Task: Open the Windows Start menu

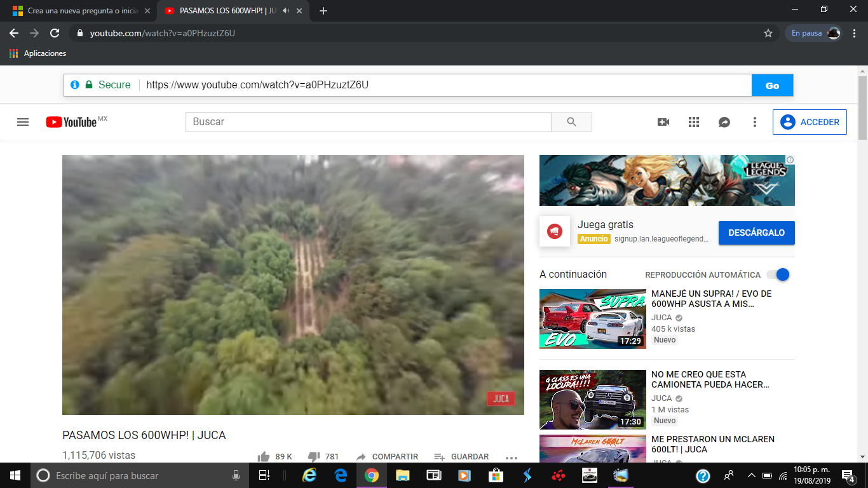Action: tap(15, 475)
